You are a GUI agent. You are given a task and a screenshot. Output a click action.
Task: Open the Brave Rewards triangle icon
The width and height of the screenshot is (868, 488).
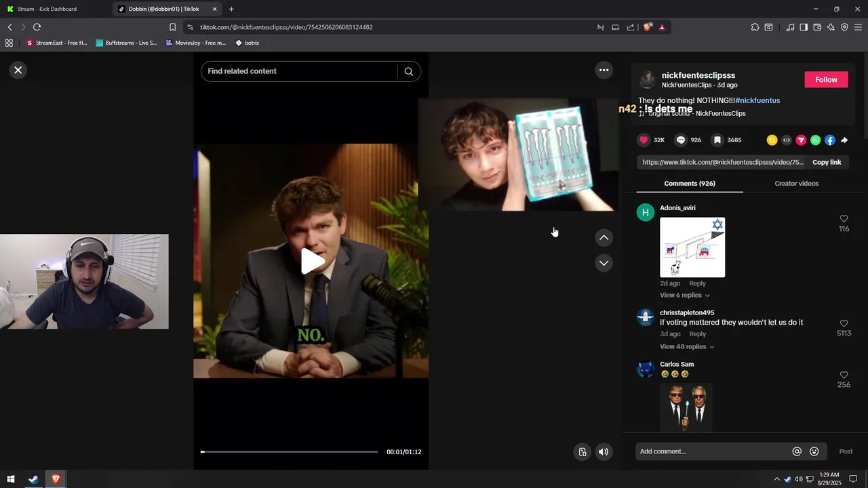[x=662, y=27]
